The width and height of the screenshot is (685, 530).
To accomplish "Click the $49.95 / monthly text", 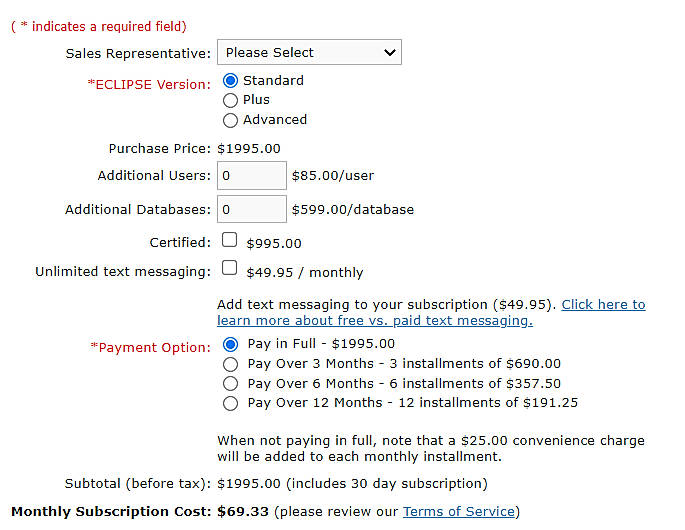I will (304, 273).
